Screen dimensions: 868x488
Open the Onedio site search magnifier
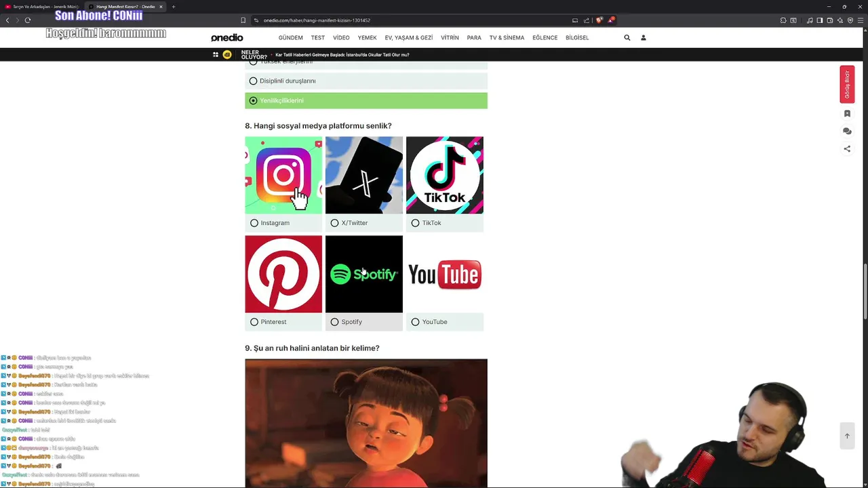[627, 38]
